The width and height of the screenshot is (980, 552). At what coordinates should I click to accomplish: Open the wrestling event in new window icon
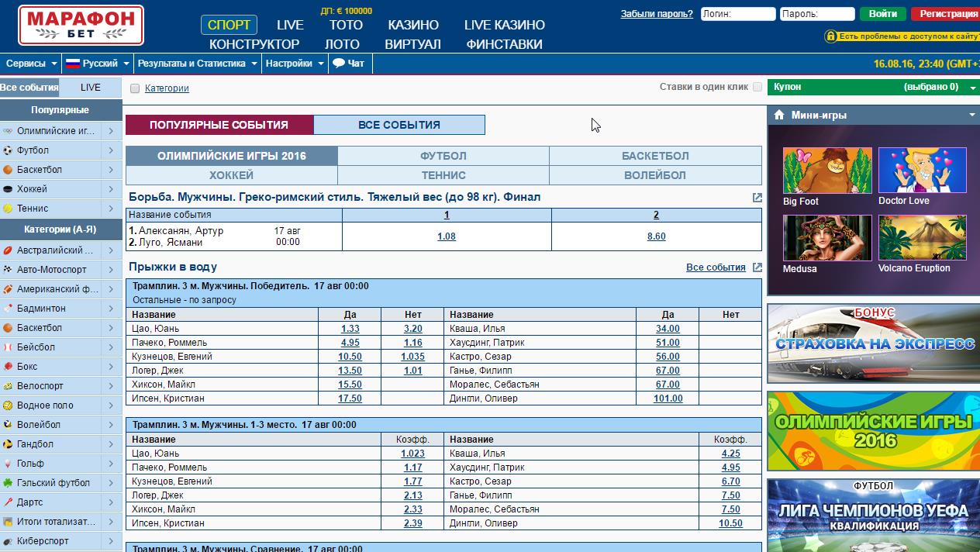click(x=757, y=198)
